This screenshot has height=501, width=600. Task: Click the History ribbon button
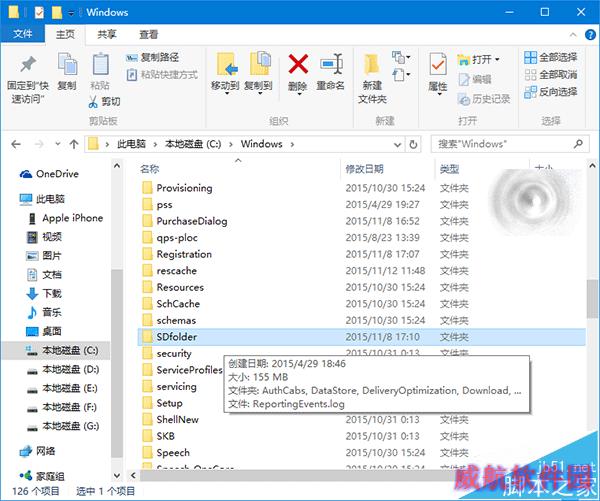(484, 99)
